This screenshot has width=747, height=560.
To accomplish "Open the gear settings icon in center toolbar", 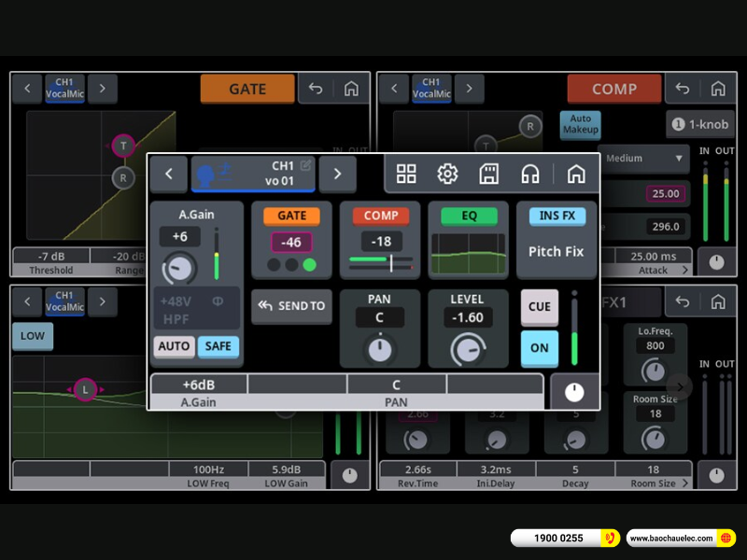I will 447,174.
